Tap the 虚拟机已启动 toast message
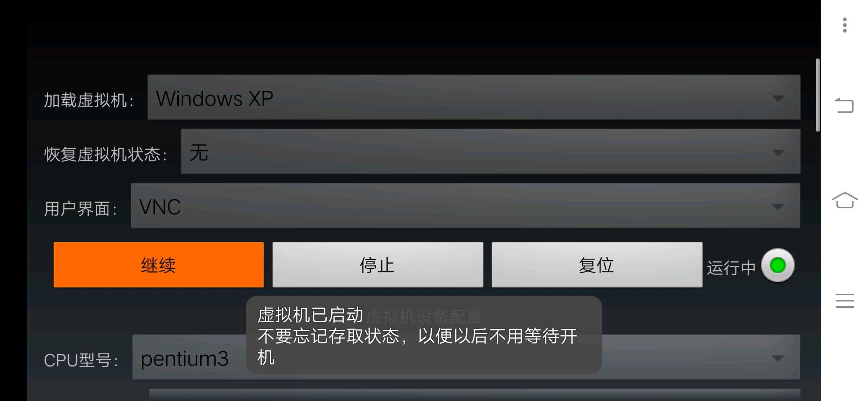 pos(424,335)
